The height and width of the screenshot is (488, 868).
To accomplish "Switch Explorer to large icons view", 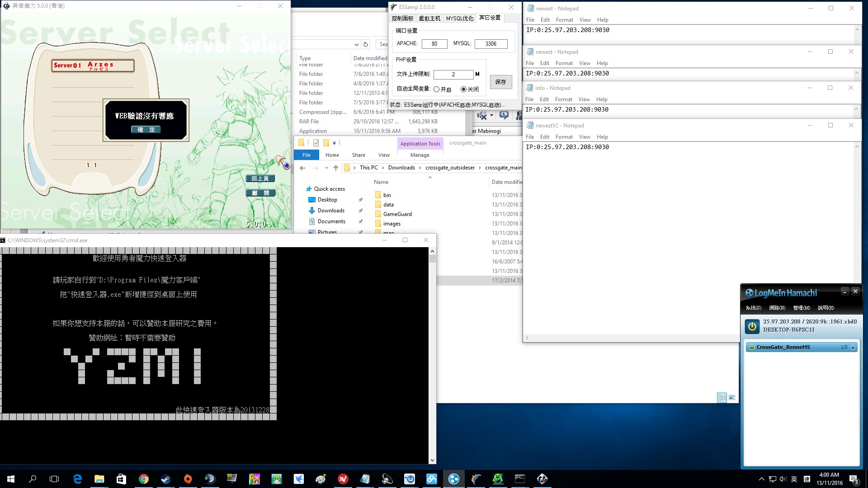I will pyautogui.click(x=732, y=398).
